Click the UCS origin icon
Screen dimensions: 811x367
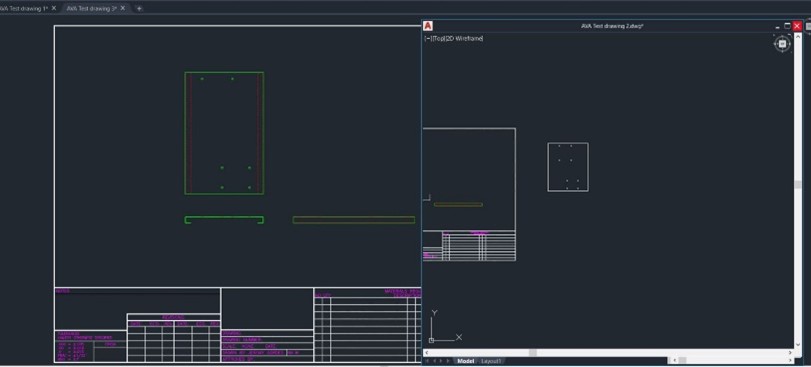point(431,340)
